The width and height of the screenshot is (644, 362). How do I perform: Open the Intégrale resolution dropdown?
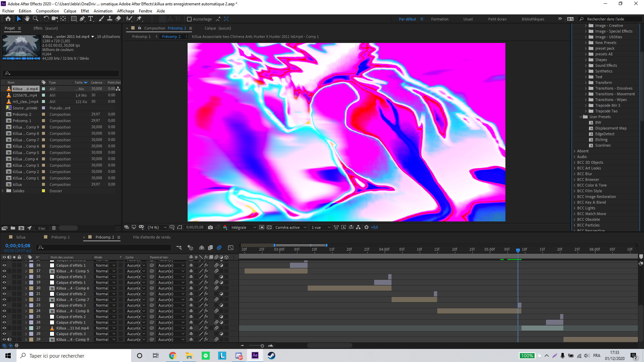click(244, 227)
